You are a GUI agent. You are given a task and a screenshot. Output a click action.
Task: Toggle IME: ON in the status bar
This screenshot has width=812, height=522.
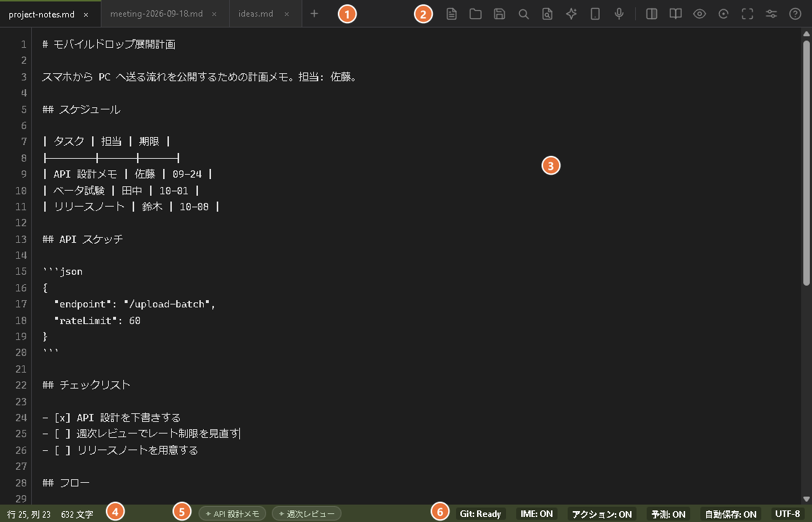(x=536, y=514)
